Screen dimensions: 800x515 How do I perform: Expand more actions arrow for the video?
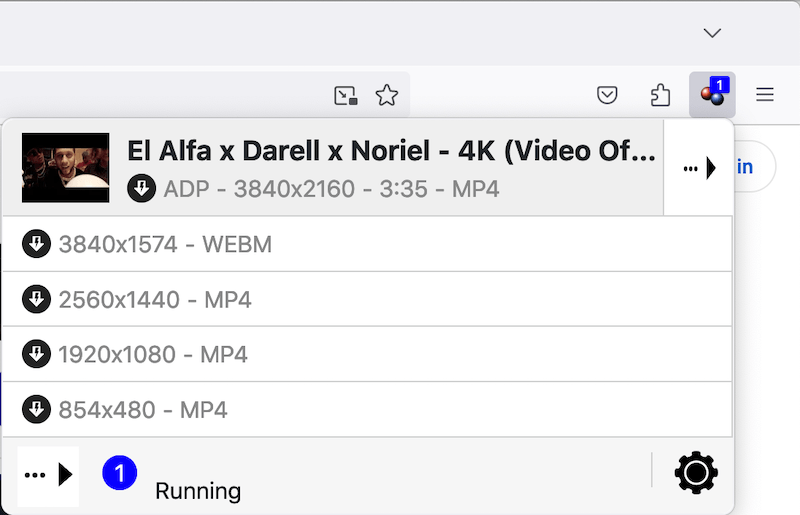point(699,168)
